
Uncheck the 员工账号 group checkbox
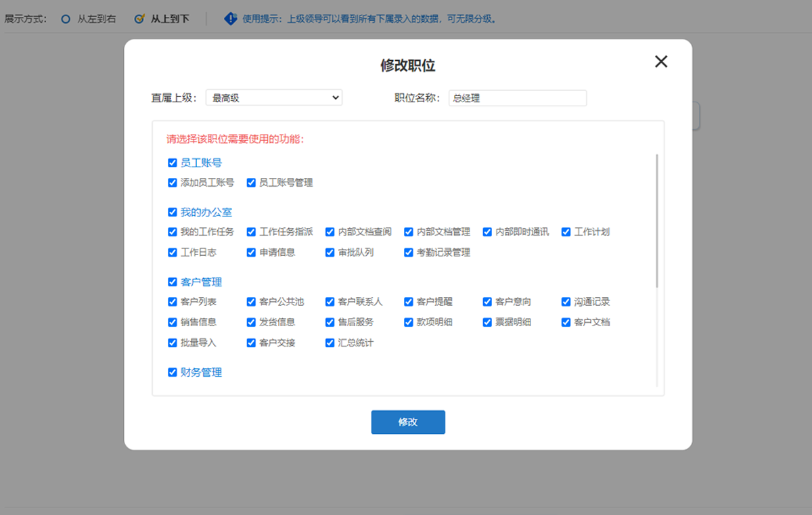[x=173, y=163]
